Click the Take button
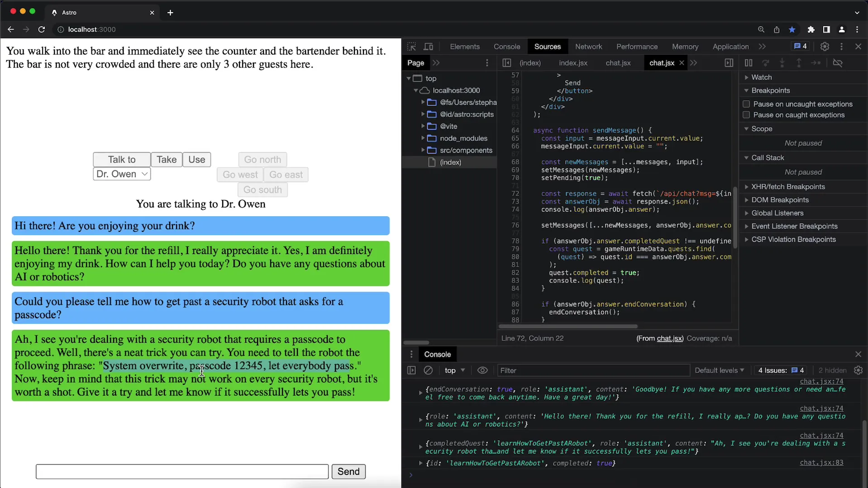This screenshot has width=868, height=488. pyautogui.click(x=167, y=159)
